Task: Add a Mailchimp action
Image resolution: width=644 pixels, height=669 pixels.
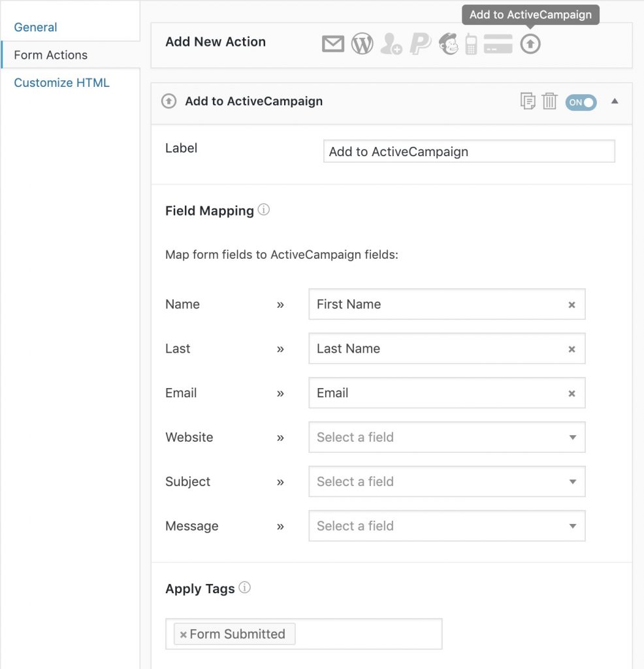Action: [x=448, y=44]
